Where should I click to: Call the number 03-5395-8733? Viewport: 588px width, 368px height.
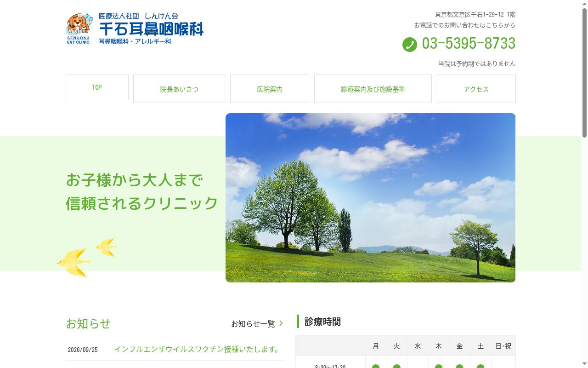469,44
